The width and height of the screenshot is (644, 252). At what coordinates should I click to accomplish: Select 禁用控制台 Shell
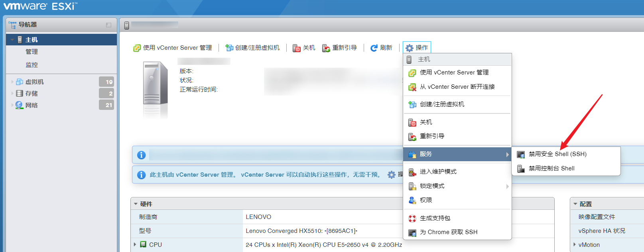pos(566,168)
